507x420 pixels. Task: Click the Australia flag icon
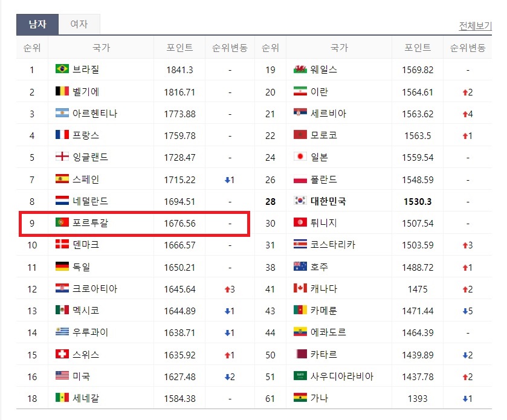click(300, 266)
